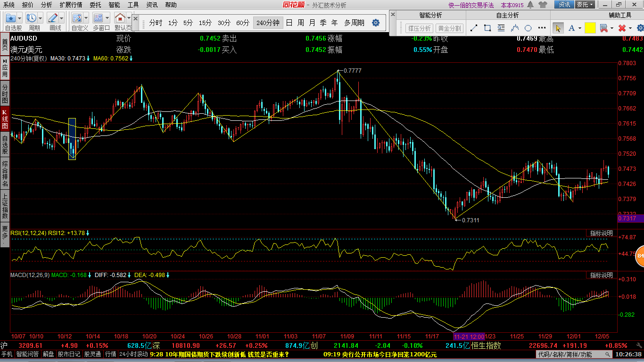
Task: Open 智能问答 in bottom bar
Action: point(28,354)
